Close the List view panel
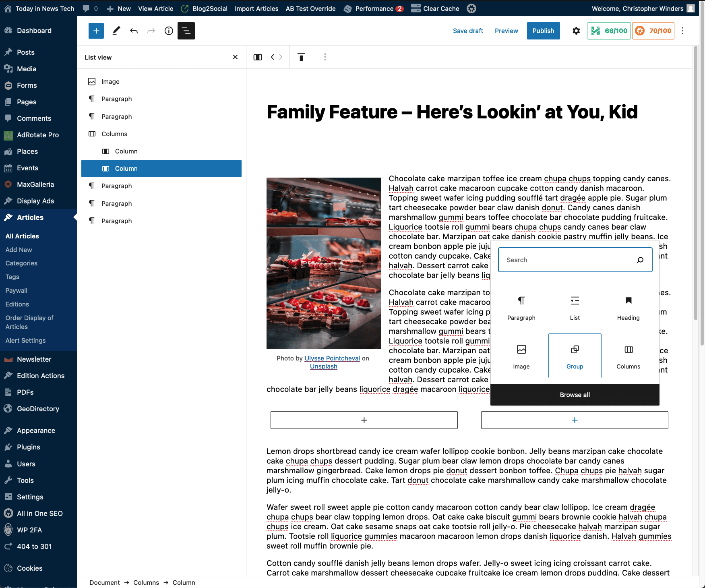 click(x=235, y=57)
